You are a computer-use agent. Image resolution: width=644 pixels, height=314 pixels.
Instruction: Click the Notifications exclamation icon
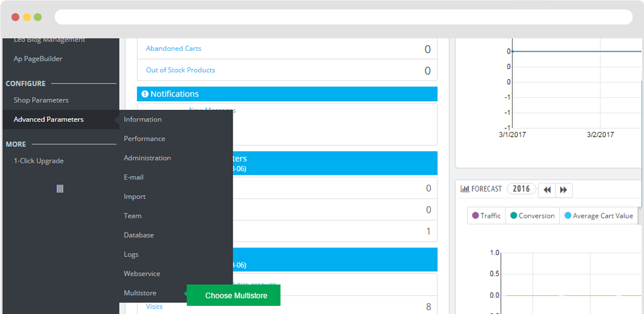[x=145, y=94]
